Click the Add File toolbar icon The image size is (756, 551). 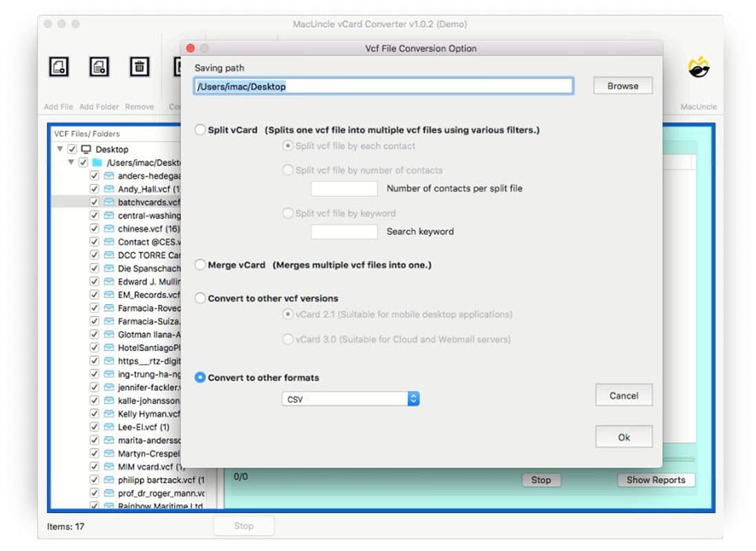coord(59,66)
